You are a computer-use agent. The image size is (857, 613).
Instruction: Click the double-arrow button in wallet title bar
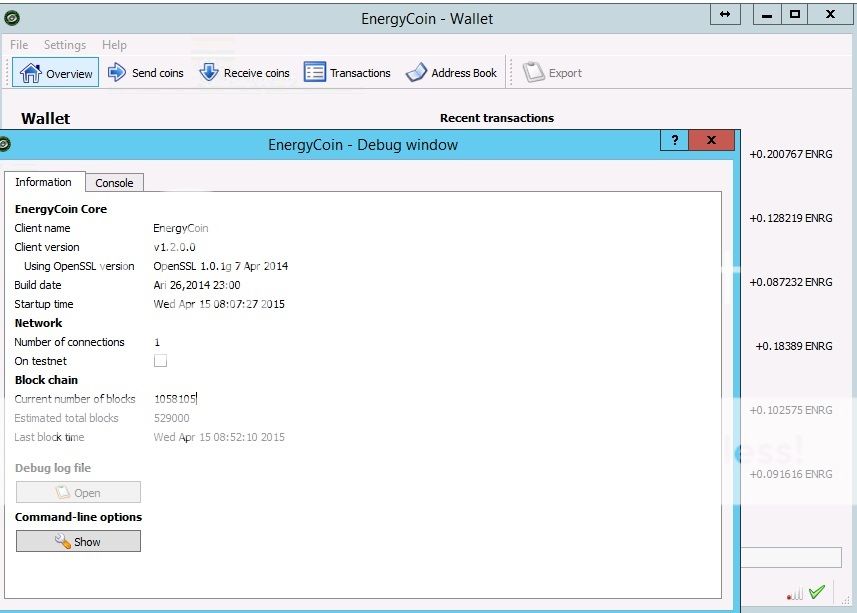click(725, 14)
